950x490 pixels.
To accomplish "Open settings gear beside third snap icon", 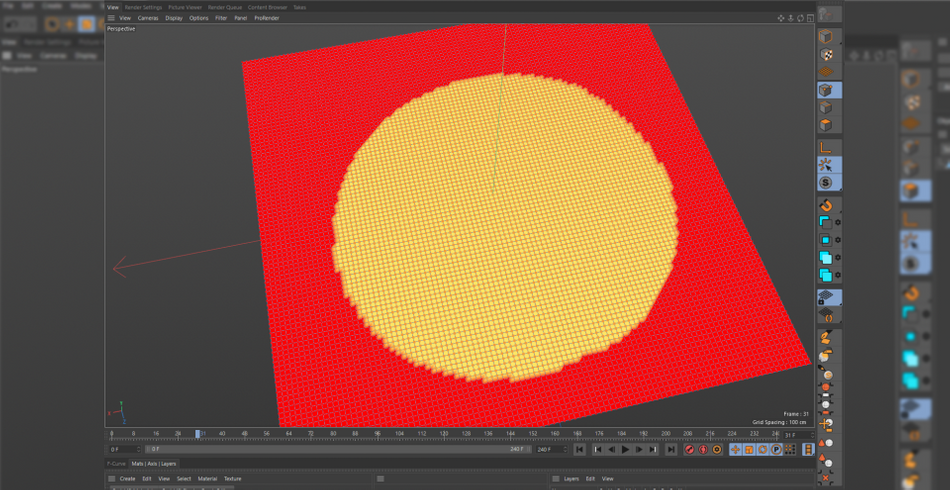I will click(838, 240).
